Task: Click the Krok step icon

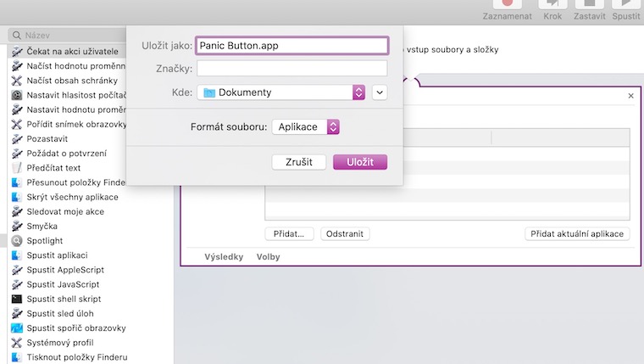Action: pyautogui.click(x=552, y=4)
